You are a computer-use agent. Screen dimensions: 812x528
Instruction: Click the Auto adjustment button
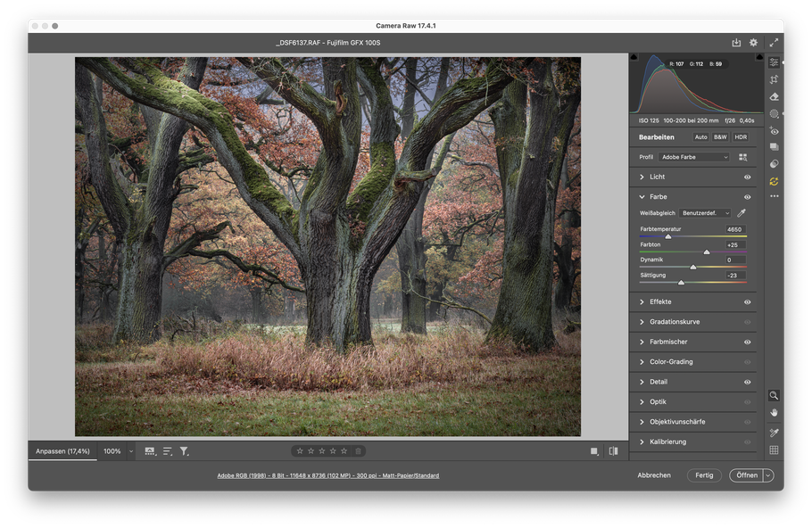pos(700,137)
